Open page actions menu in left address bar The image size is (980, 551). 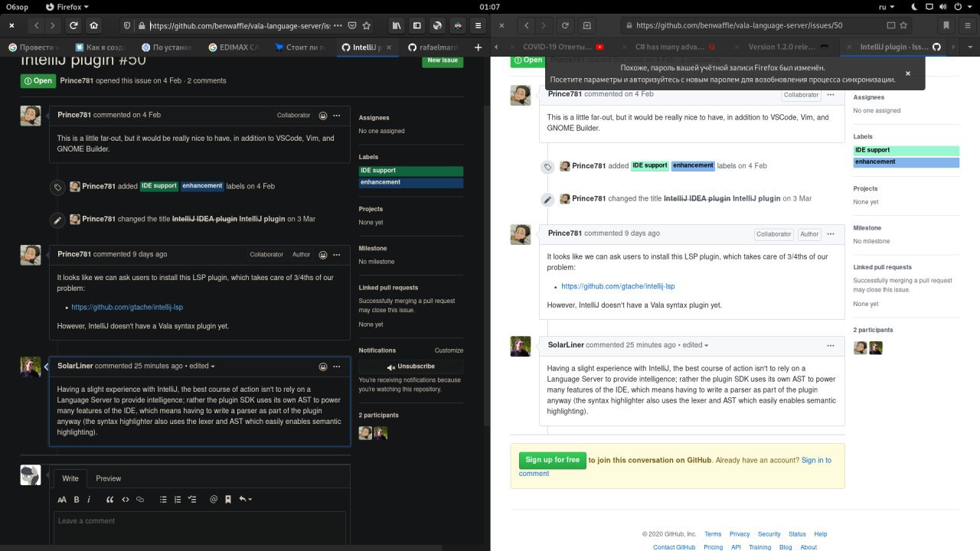click(338, 25)
